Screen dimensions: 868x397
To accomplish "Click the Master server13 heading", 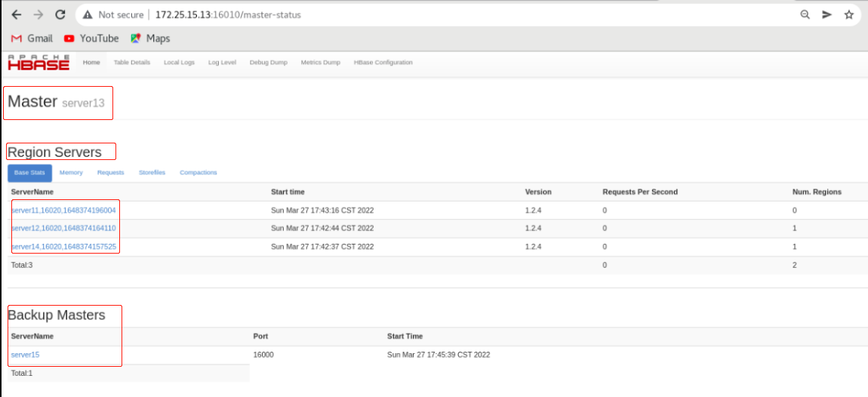I will [x=56, y=102].
